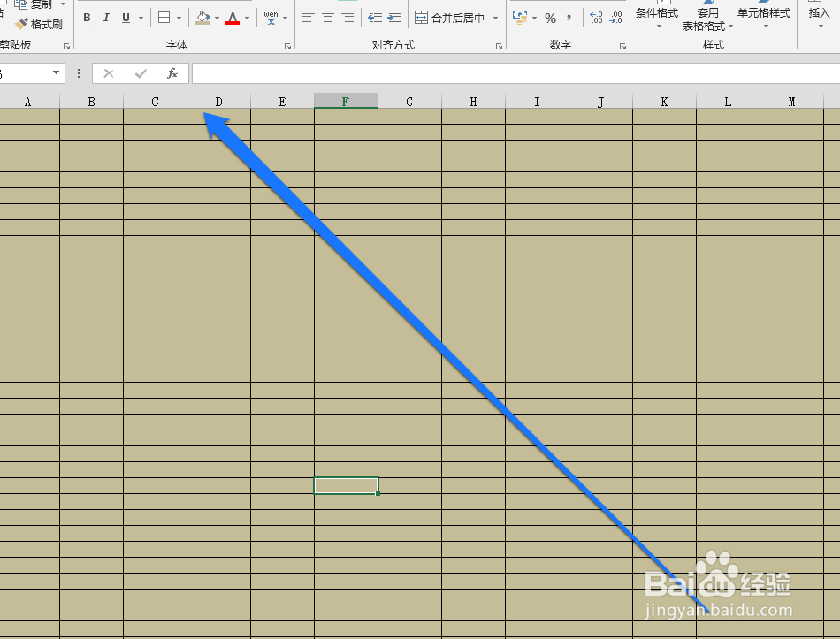Open underline style dropdown arrow
840x639 pixels.
pyautogui.click(x=141, y=18)
